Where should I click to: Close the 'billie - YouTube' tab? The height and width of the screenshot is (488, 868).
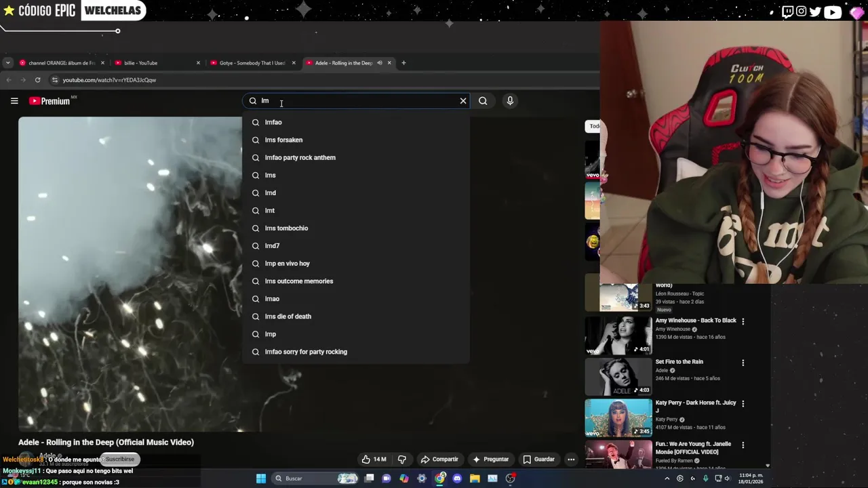click(198, 63)
